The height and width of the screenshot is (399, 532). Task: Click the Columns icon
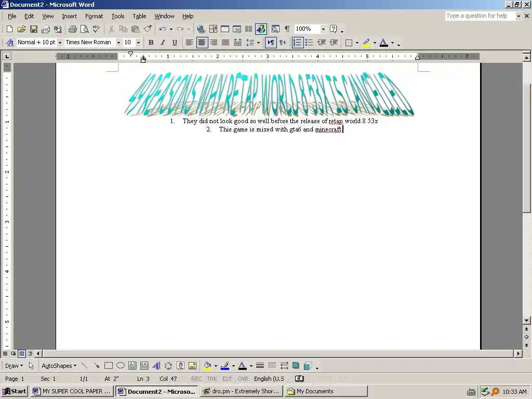(249, 29)
